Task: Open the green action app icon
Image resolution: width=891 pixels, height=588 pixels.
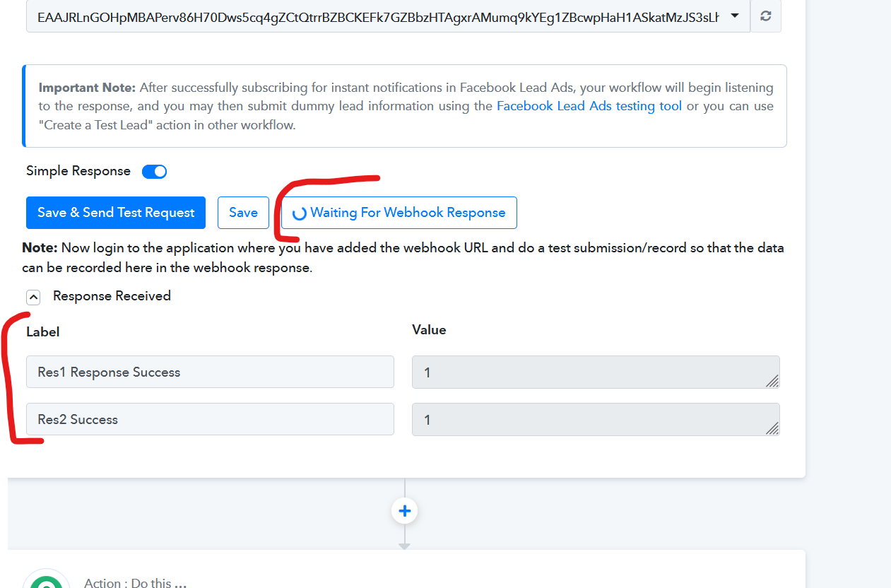Action: (x=47, y=581)
